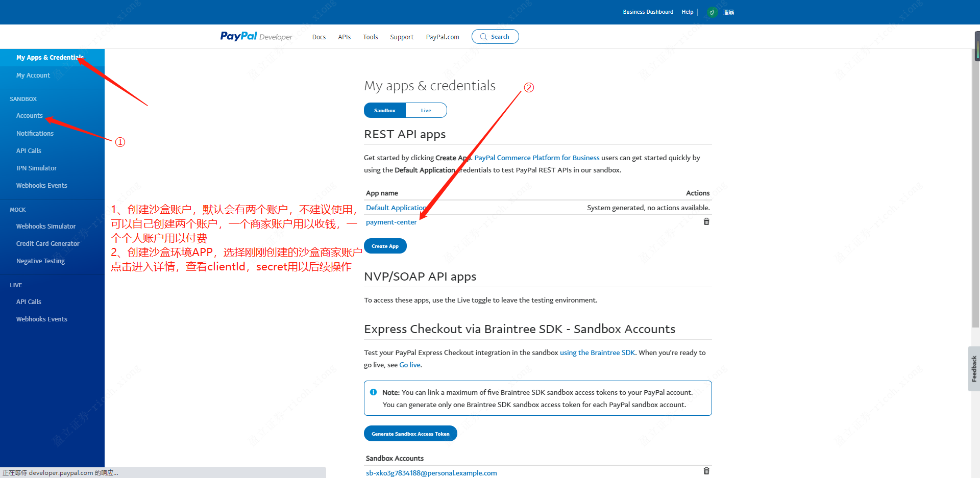
Task: Click the info icon in the Note box
Action: pos(373,392)
